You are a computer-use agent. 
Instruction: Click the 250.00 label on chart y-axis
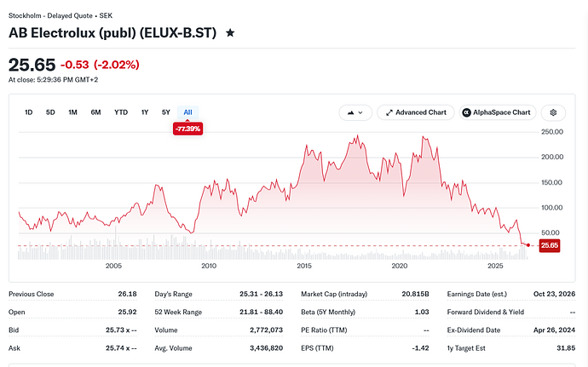pyautogui.click(x=552, y=132)
